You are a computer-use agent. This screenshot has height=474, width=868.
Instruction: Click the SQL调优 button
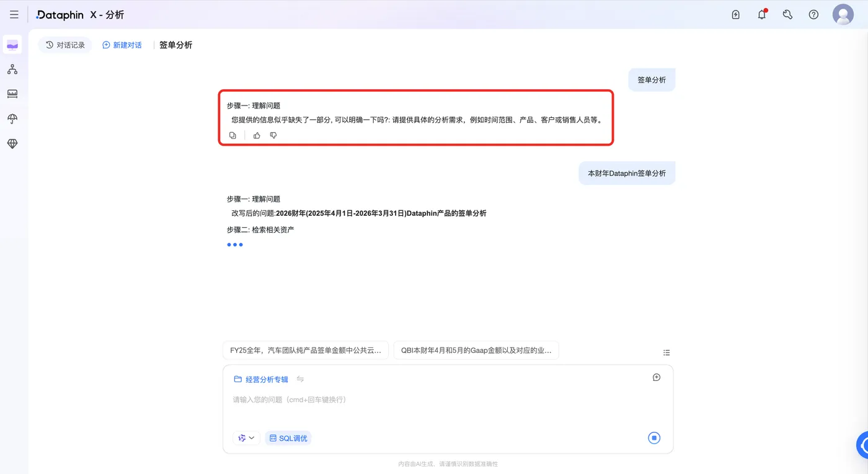coord(288,438)
